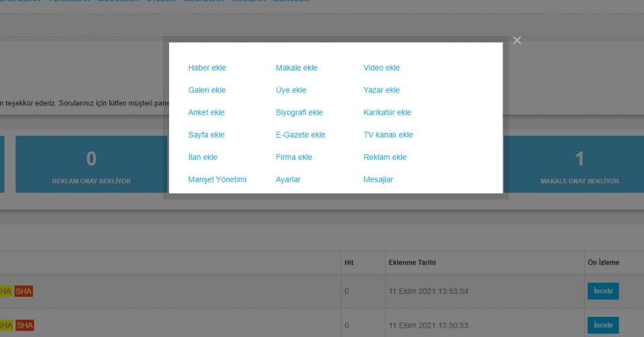
Task: Click TV kanalı ekle
Action: (388, 135)
